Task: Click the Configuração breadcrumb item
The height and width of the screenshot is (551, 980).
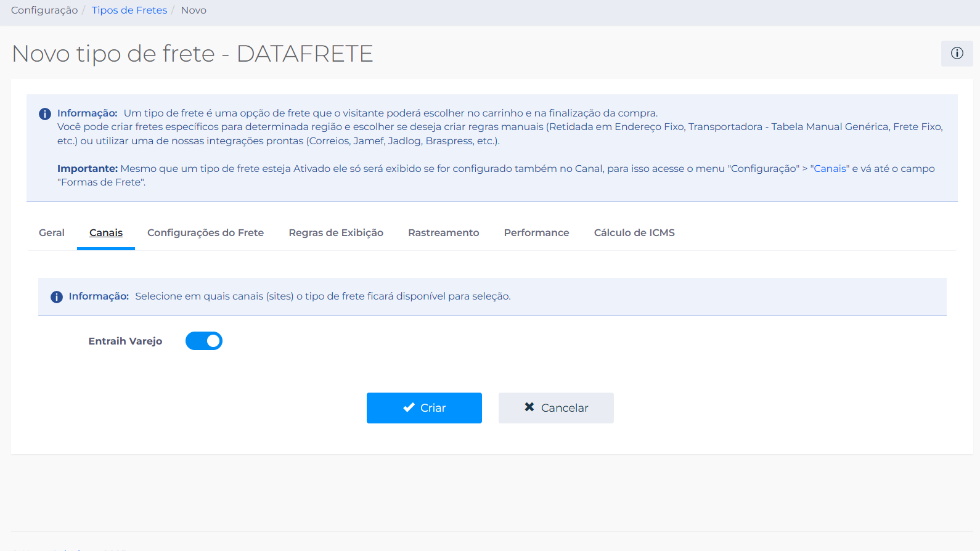Action: pos(44,10)
